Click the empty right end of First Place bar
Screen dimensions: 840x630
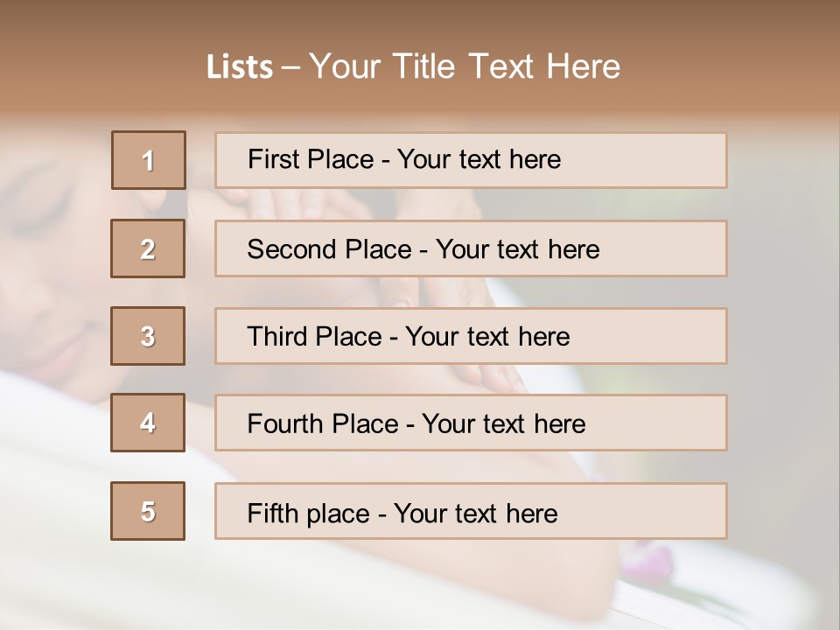[x=665, y=160]
